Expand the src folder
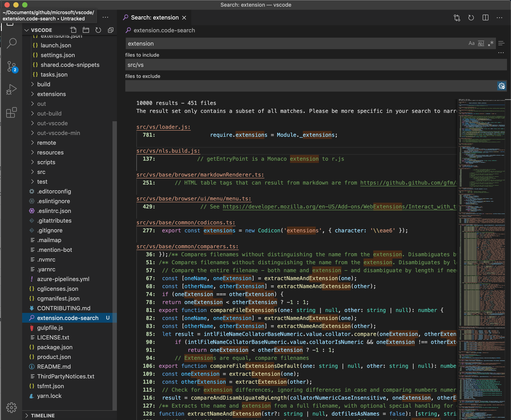 (x=41, y=172)
